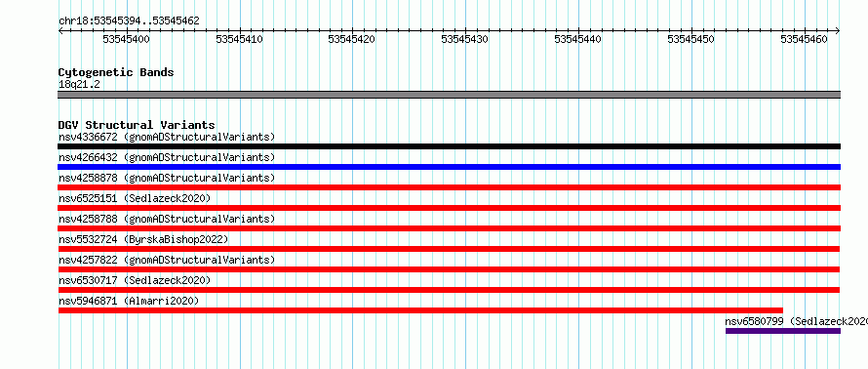The image size is (868, 369).
Task: Open variant label nsv4258878
Action: coord(167,178)
